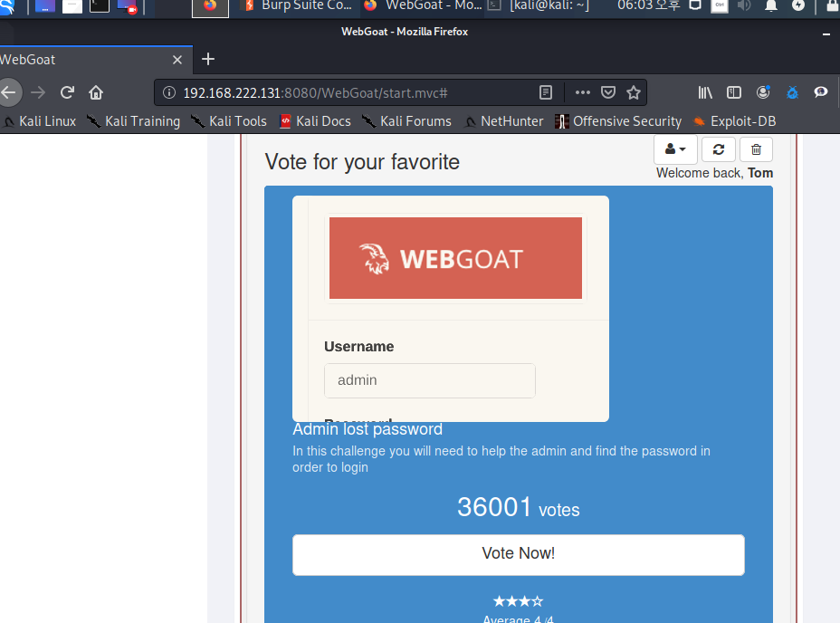Launch the terminal from the panel
The height and width of the screenshot is (623, 840).
tap(99, 6)
